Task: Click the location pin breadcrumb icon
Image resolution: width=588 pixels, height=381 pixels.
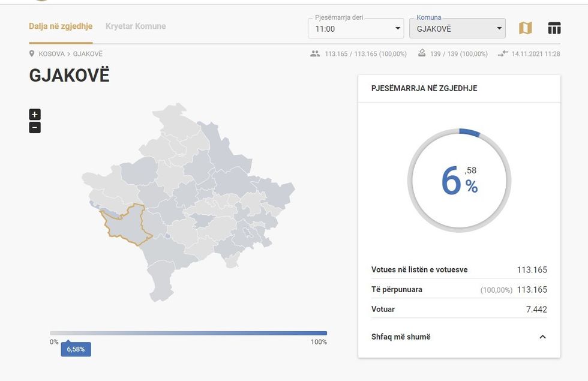Action: click(32, 54)
